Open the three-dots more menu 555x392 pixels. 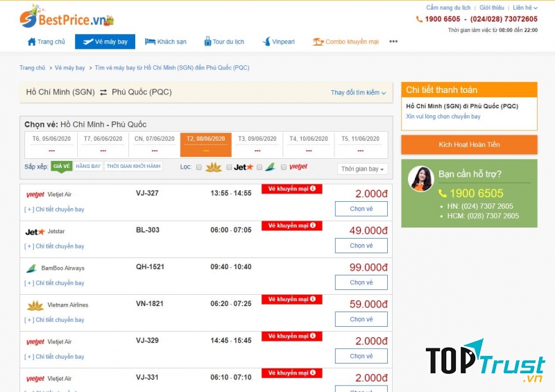tap(393, 42)
